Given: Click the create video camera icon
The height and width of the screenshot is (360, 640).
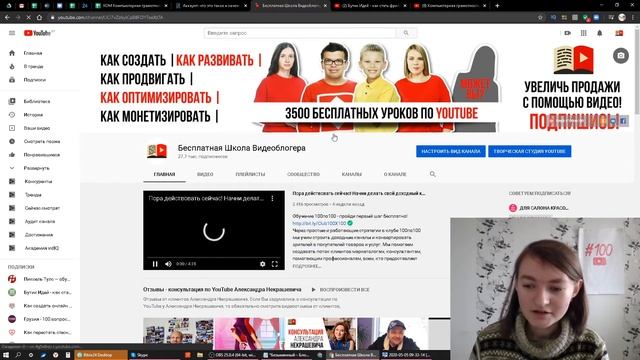Looking at the screenshot, I should (567, 33).
